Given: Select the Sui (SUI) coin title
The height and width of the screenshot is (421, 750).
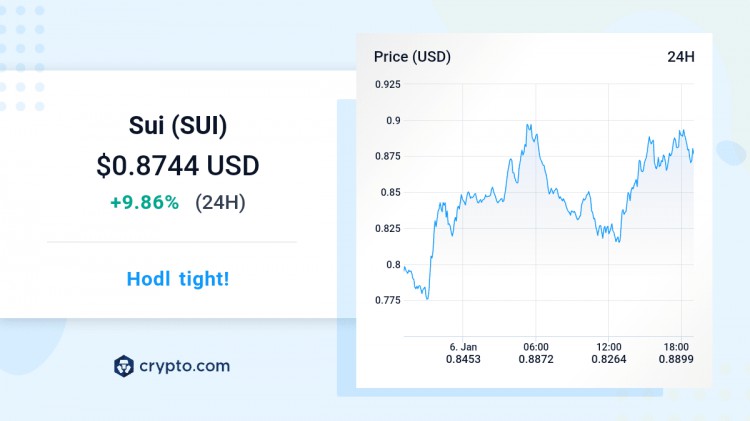Looking at the screenshot, I should pyautogui.click(x=178, y=126).
